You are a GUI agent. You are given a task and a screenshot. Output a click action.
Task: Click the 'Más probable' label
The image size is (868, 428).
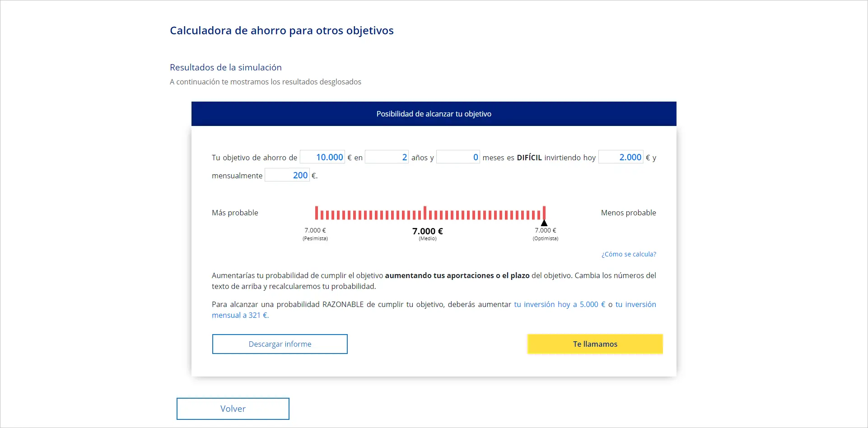point(235,213)
